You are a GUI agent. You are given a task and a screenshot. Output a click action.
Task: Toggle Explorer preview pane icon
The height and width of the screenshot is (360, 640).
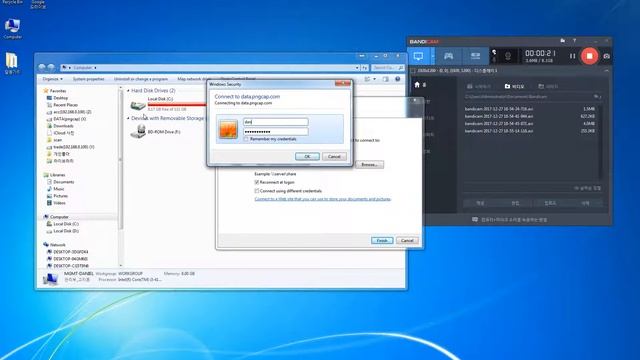pyautogui.click(x=386, y=79)
